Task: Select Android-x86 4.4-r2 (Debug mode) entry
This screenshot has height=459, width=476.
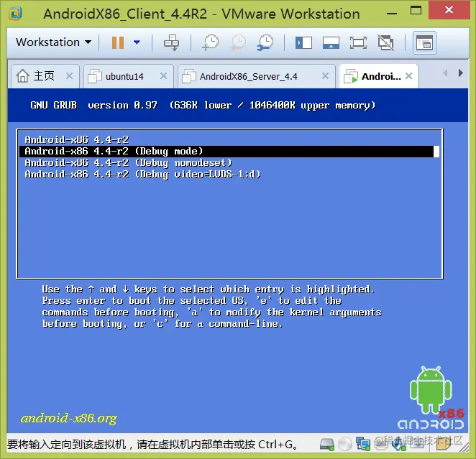Action: (229, 152)
